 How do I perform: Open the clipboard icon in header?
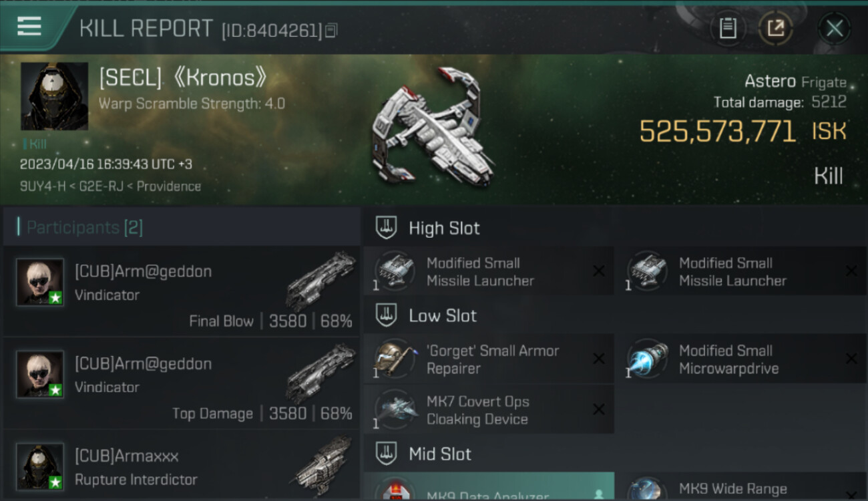pos(728,28)
